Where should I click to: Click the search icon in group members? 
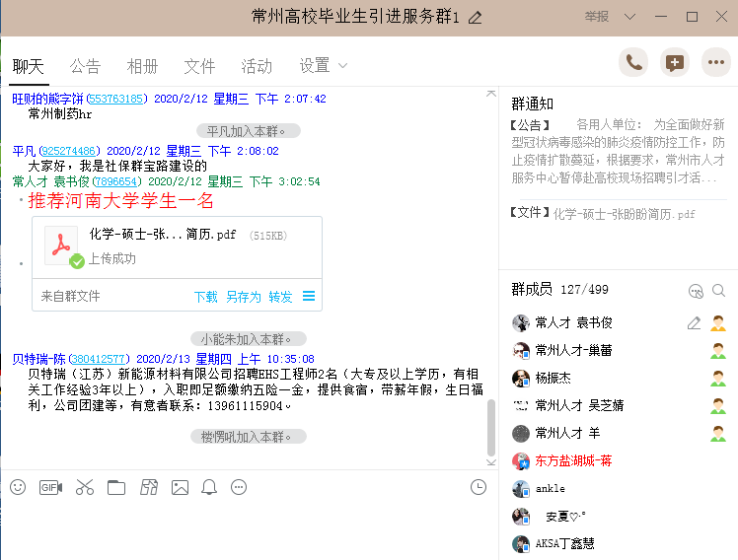[x=719, y=290]
